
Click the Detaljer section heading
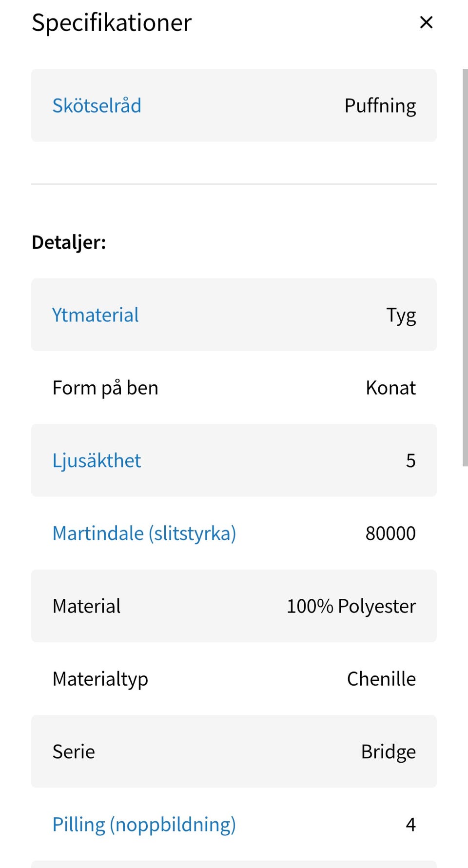pos(69,242)
